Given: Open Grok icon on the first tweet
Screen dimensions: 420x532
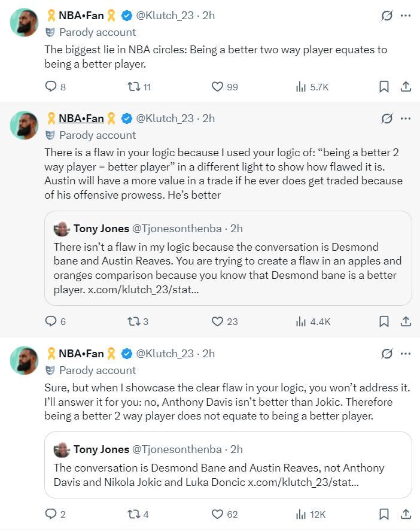Looking at the screenshot, I should (387, 16).
